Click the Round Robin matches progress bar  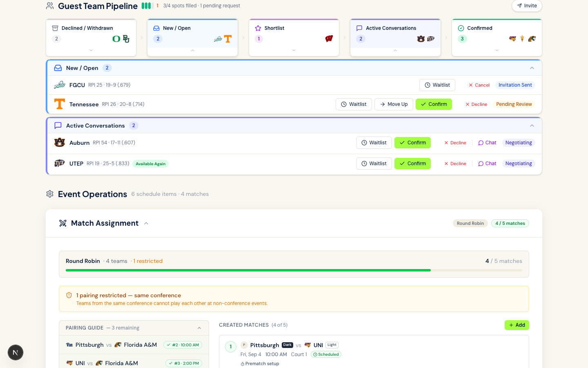pos(294,270)
